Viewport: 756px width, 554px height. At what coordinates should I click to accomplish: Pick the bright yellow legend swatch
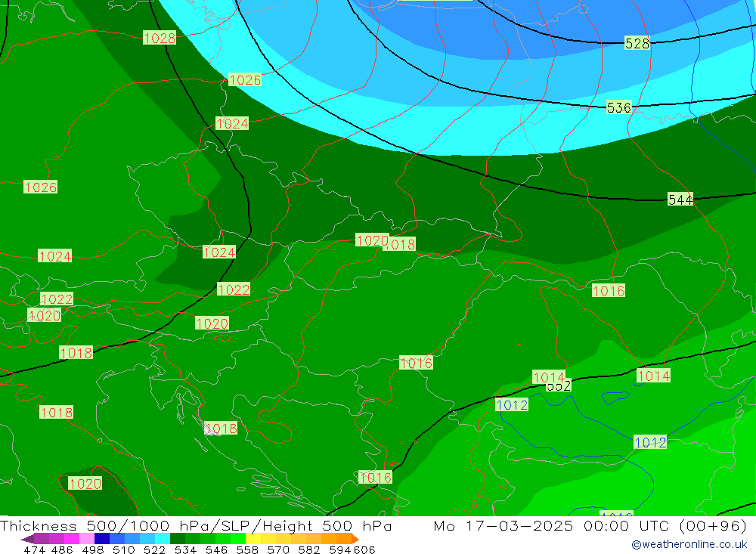253,539
